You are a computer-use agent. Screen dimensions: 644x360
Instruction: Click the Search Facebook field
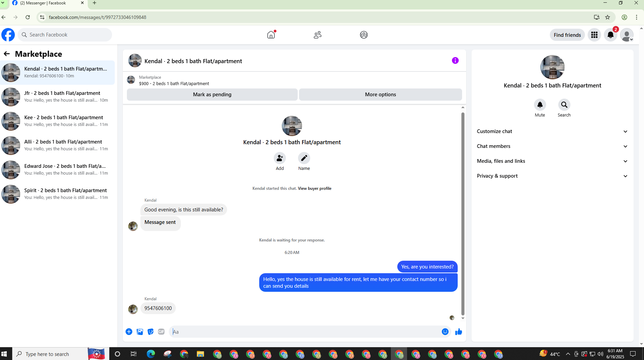[65, 35]
